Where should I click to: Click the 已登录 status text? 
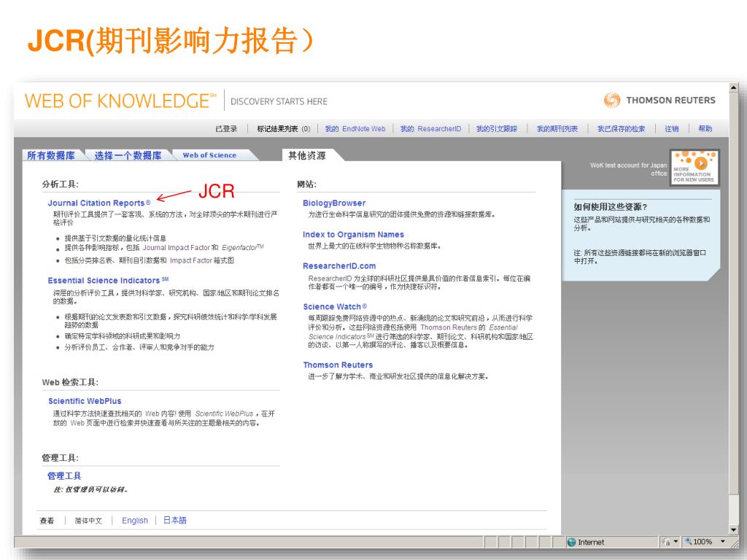pos(226,128)
